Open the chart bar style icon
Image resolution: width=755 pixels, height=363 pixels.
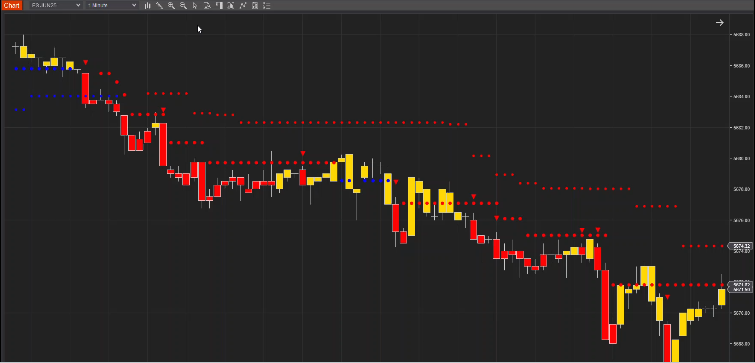tap(147, 6)
